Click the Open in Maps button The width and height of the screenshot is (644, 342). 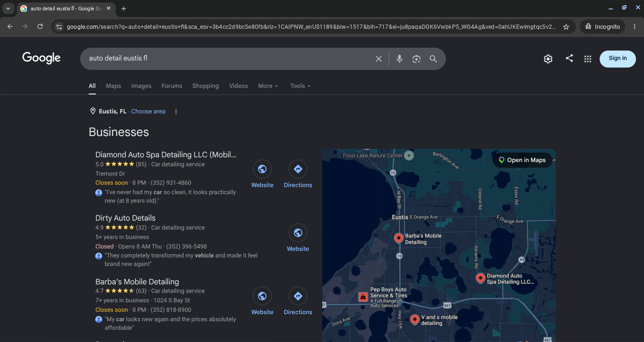point(522,160)
